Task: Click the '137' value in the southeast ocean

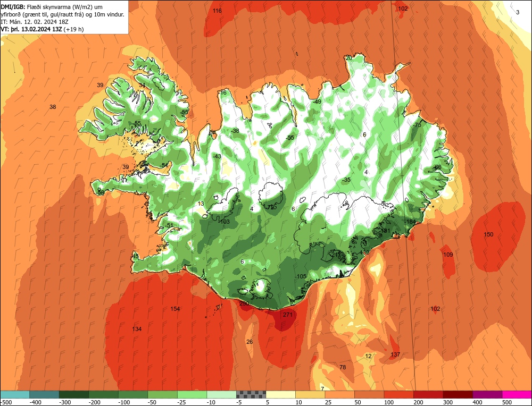Action: coord(395,354)
